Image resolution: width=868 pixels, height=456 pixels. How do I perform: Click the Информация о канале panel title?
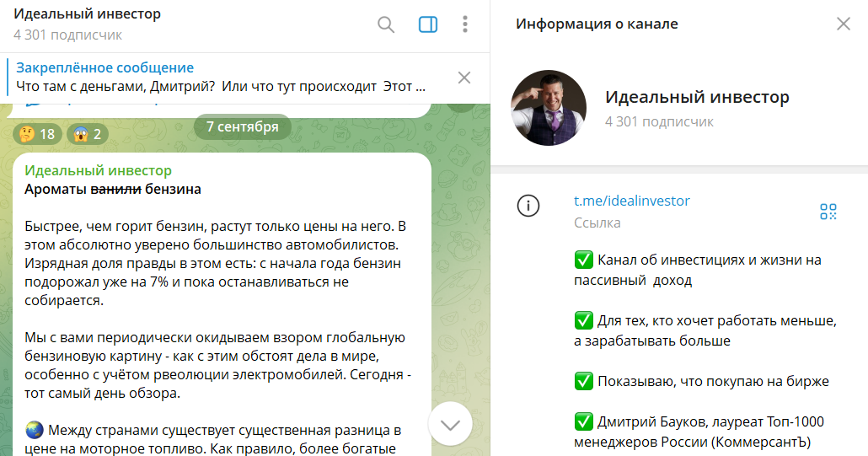pyautogui.click(x=597, y=24)
